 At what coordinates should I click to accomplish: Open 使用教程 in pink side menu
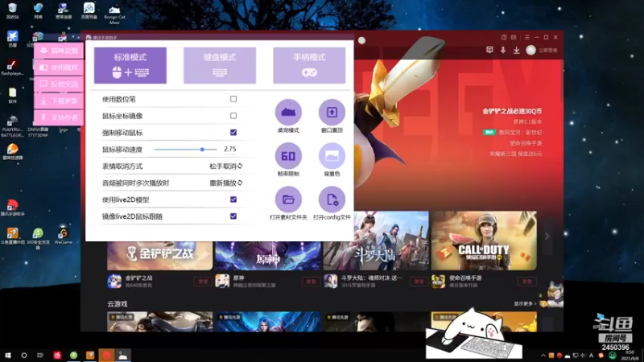pyautogui.click(x=59, y=68)
